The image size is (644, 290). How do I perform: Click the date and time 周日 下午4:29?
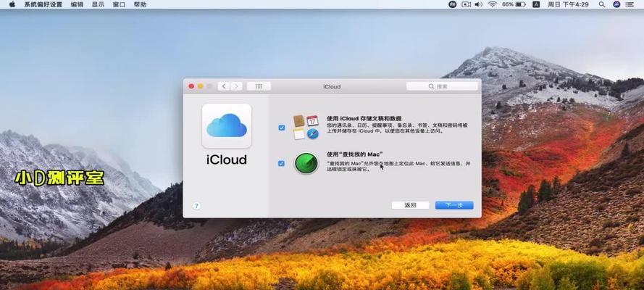click(569, 4)
